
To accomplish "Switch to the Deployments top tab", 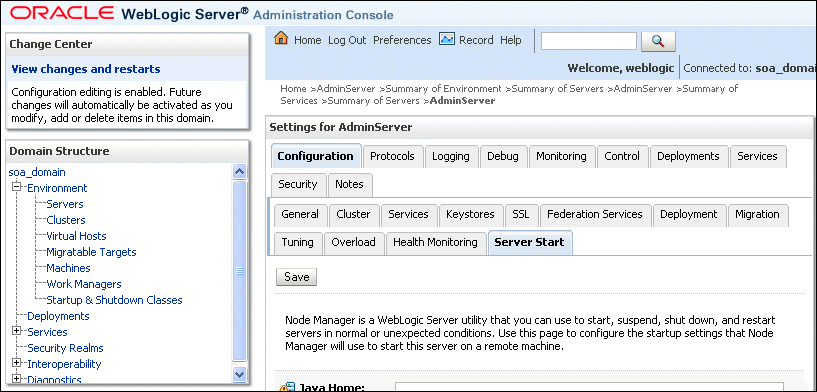I will pyautogui.click(x=688, y=156).
